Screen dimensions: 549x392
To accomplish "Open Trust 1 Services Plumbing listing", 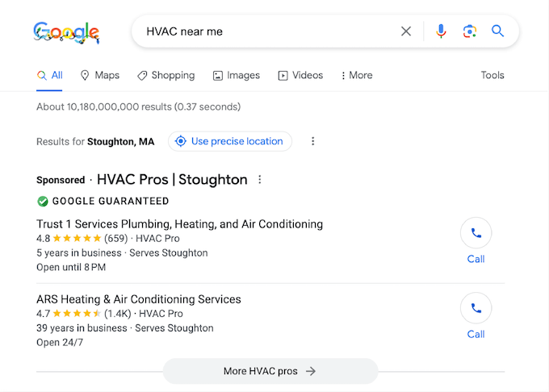I will (179, 224).
